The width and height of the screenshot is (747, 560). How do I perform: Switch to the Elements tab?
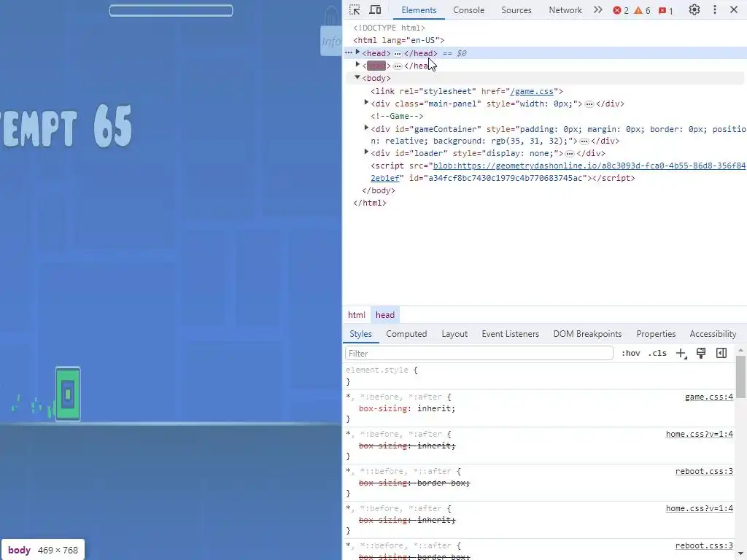[x=419, y=10]
